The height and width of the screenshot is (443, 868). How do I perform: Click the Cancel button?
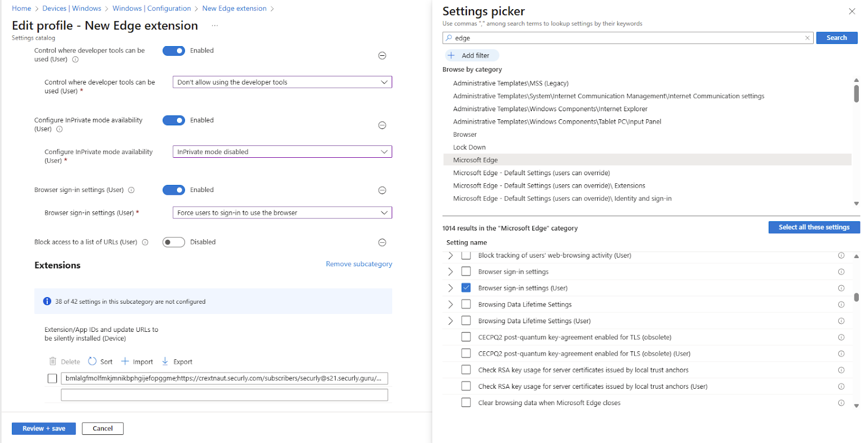pyautogui.click(x=103, y=428)
